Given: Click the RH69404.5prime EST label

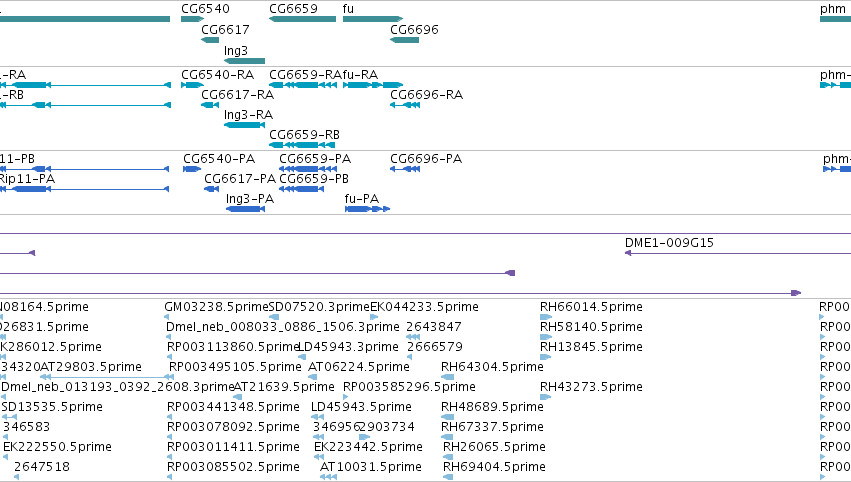Looking at the screenshot, I should click(494, 467).
